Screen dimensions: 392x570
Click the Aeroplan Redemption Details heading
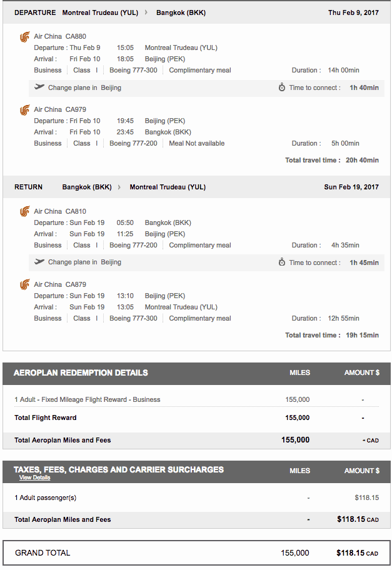[81, 372]
